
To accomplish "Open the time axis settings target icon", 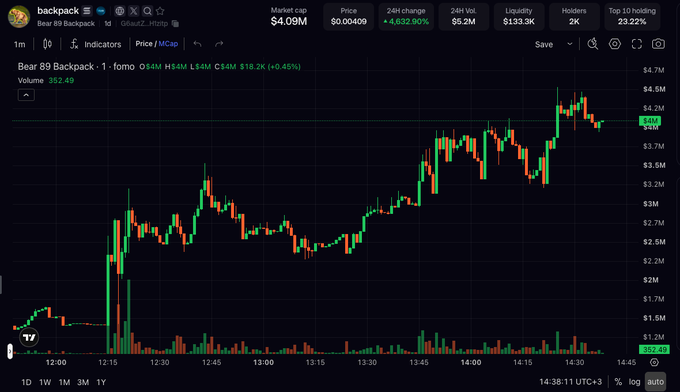I will (654, 362).
